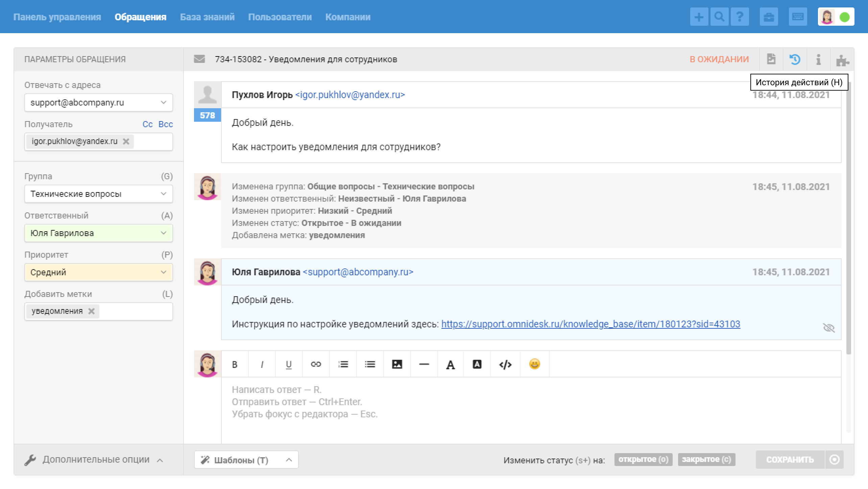Screen dimensions: 868x489
Task: Toggle the green online status indicator
Action: point(845,17)
